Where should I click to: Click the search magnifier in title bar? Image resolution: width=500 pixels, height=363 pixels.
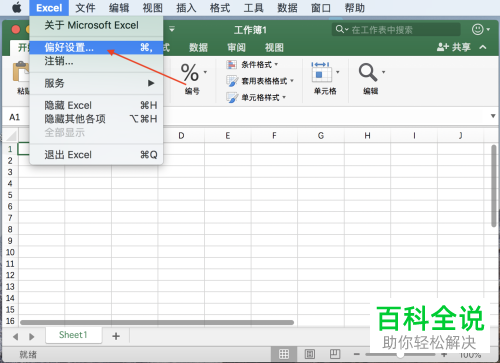(x=340, y=29)
